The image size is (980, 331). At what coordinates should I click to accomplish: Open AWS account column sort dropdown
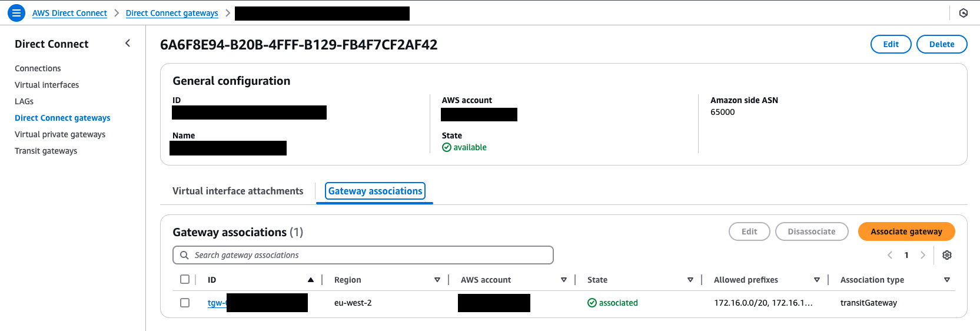564,280
